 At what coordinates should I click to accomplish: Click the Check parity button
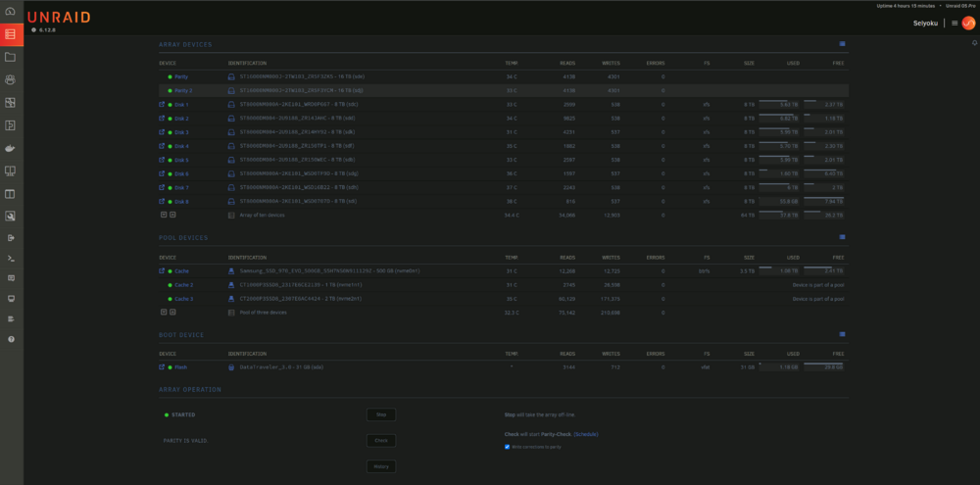click(381, 441)
